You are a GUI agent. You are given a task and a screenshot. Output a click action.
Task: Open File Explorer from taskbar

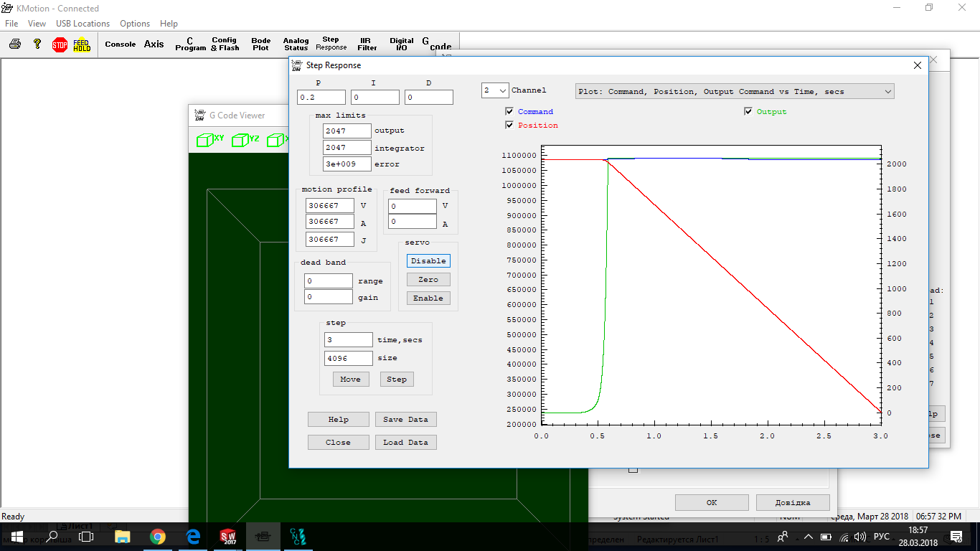point(123,537)
